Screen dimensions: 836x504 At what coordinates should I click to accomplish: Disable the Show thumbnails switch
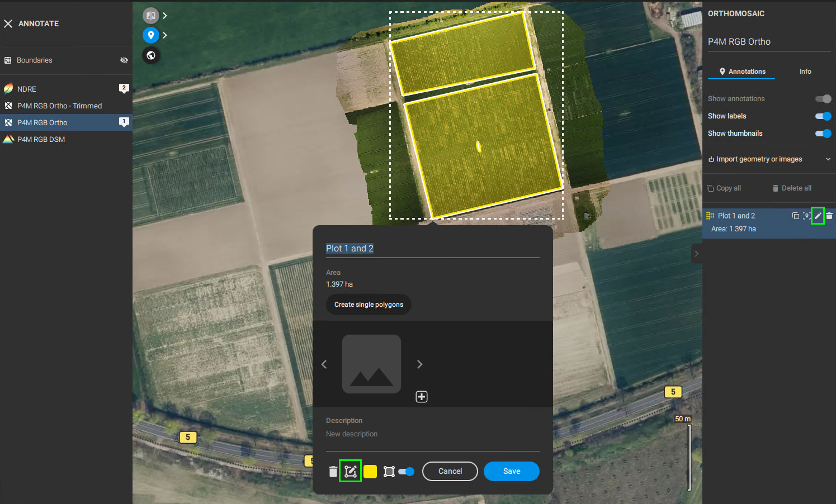coord(823,134)
